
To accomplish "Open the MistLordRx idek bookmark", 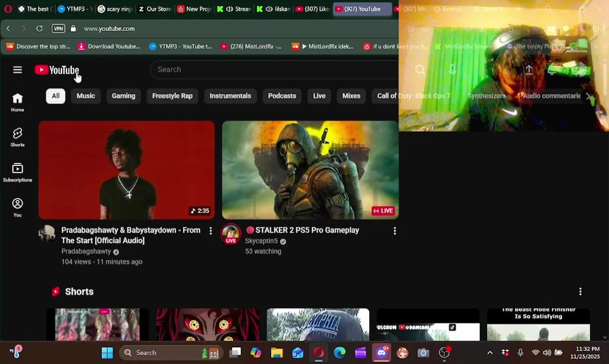I will tap(323, 47).
